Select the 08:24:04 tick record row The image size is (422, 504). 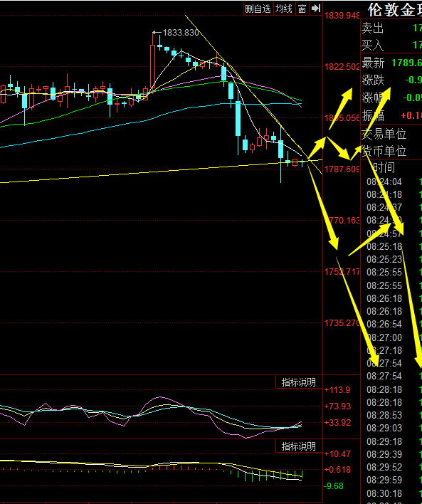[394, 182]
